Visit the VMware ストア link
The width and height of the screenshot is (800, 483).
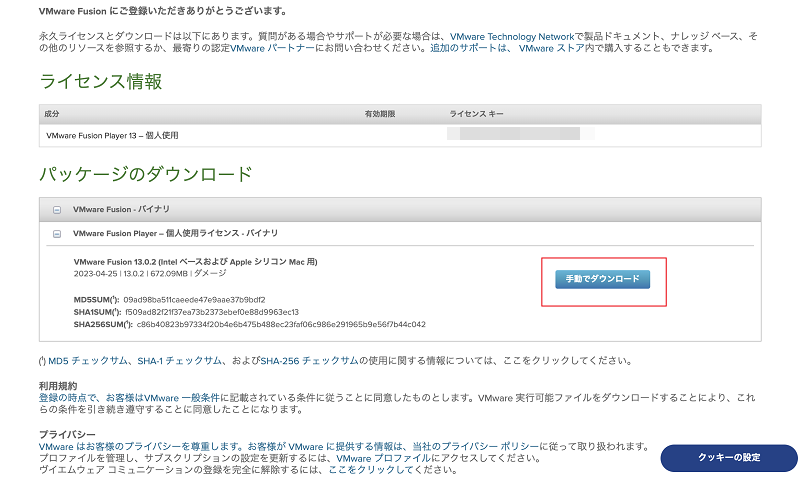[x=552, y=48]
